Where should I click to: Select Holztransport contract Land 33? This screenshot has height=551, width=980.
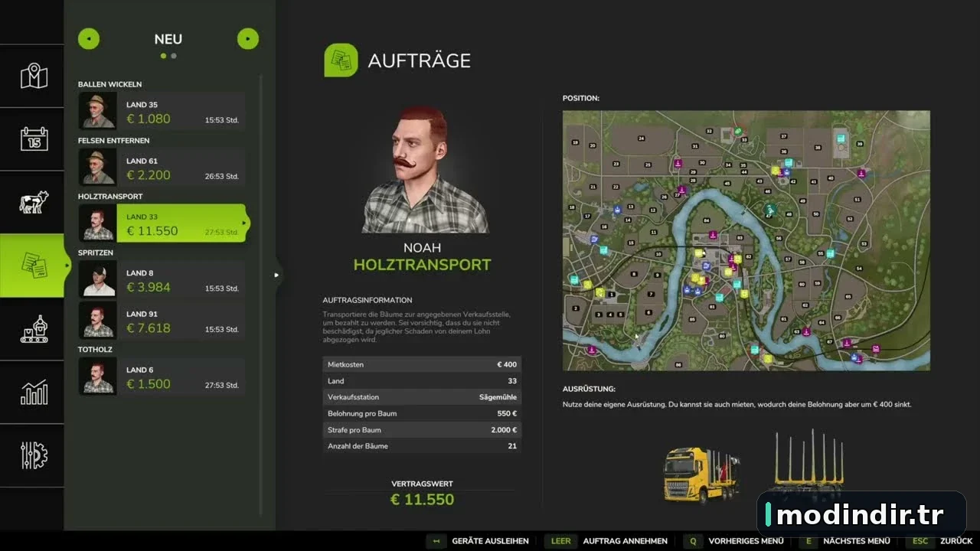(x=163, y=223)
